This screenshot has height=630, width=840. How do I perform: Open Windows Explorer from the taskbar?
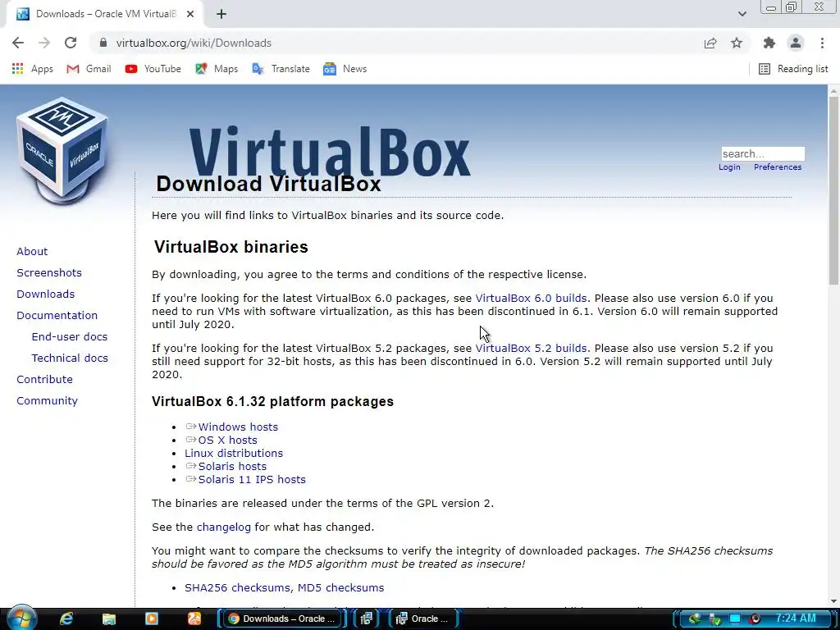[109, 619]
